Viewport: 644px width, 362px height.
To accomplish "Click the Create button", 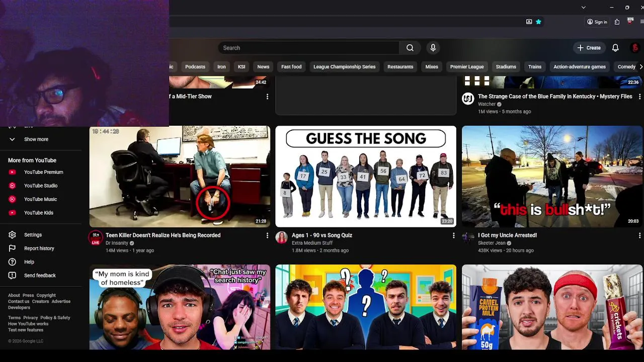I will [x=589, y=48].
